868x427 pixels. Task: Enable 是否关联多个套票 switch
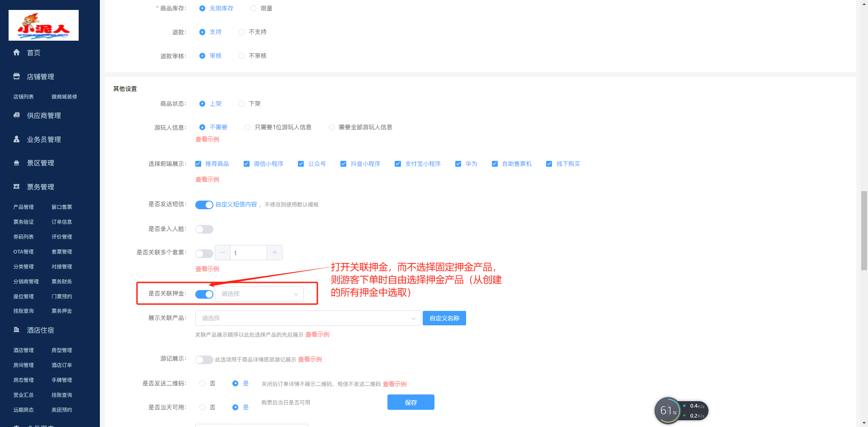(x=204, y=253)
